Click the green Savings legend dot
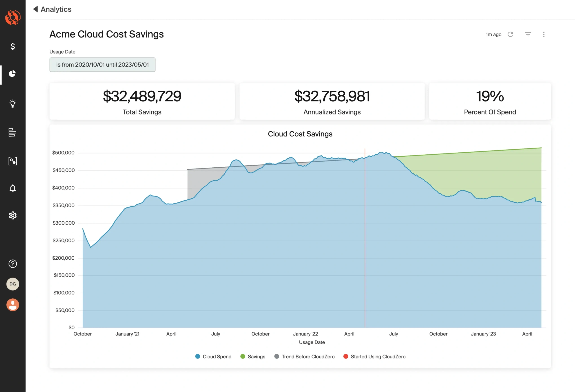Viewport: 575px width, 392px height. pyautogui.click(x=243, y=356)
